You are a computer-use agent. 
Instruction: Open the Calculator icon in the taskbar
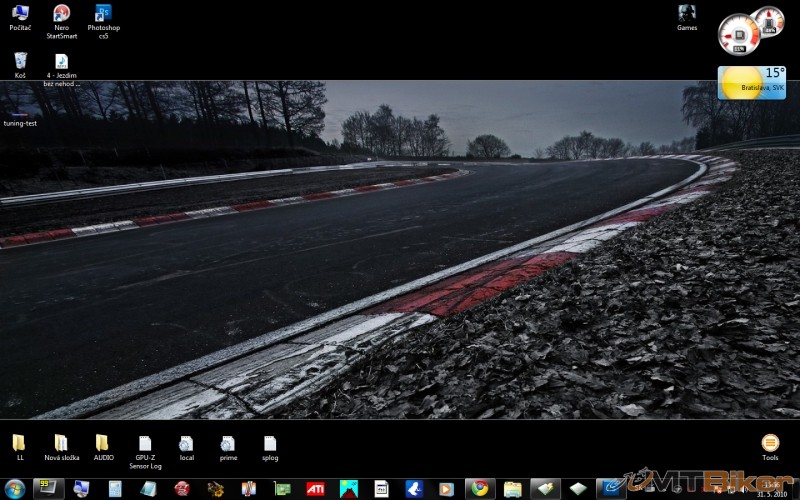click(381, 489)
